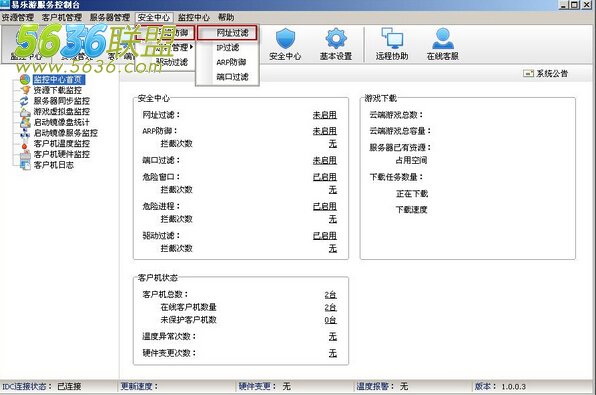Click the 2台 link for 在线客户机数量

[330, 307]
